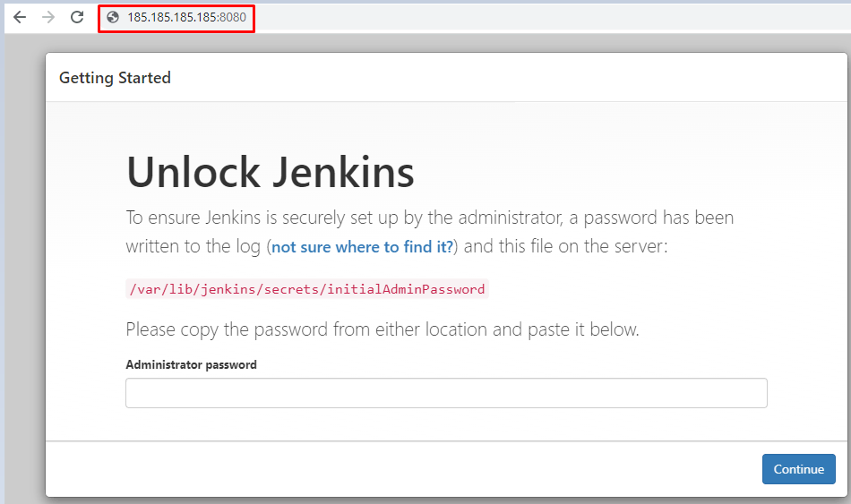Open site info via globe icon
Viewport: 851px width, 504px height.
coord(113,17)
